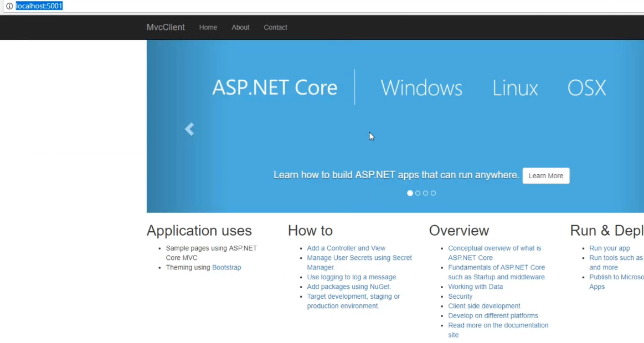Open the Bootstrap link
This screenshot has height=343, width=644.
(x=226, y=268)
